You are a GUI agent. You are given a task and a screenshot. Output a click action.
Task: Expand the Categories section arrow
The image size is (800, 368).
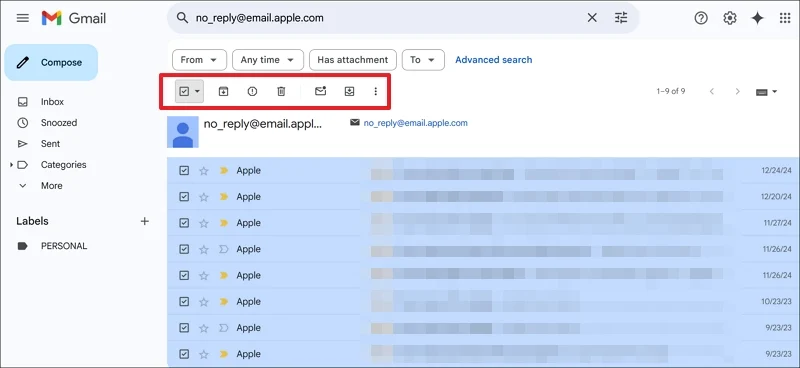(x=11, y=165)
